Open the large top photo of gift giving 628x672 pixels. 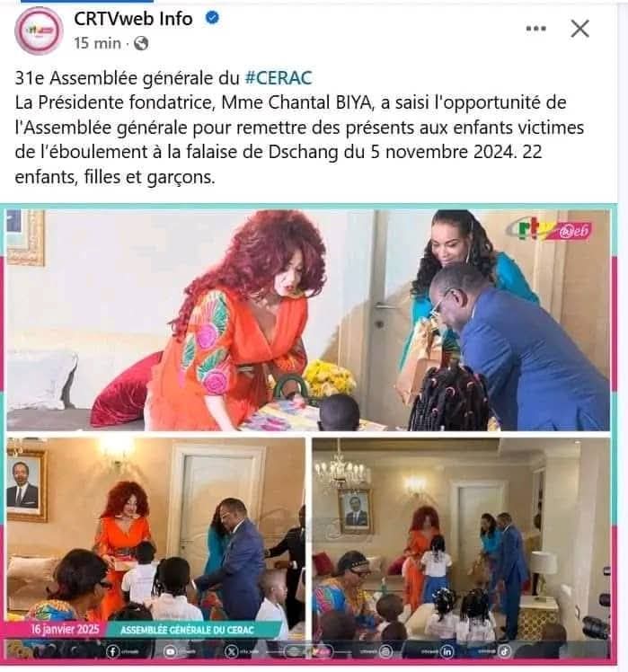tap(308, 320)
